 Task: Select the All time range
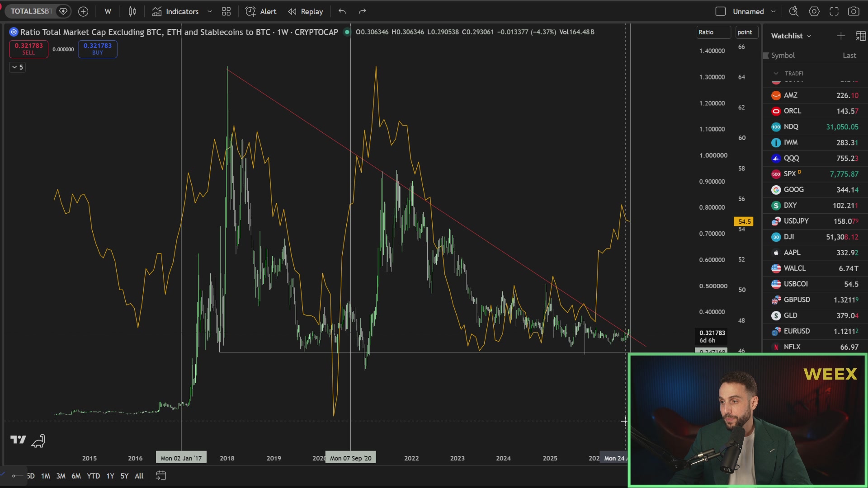pyautogui.click(x=139, y=476)
